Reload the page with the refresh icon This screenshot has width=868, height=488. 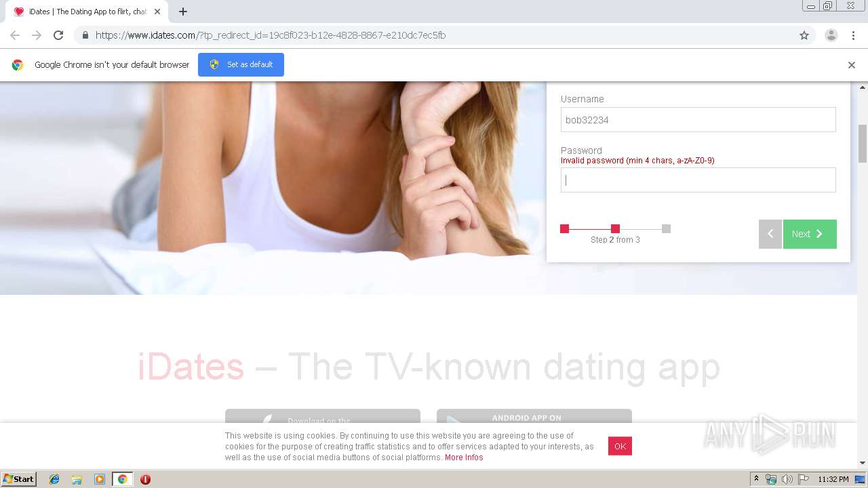tap(58, 35)
